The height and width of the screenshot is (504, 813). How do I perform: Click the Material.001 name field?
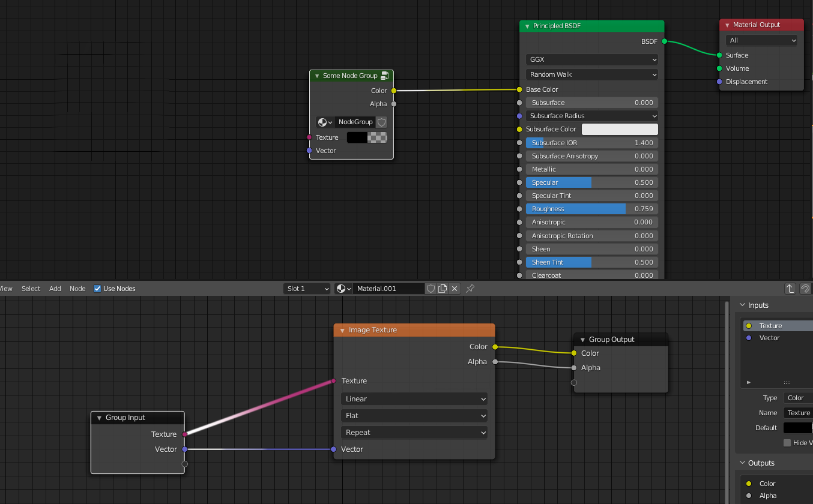click(388, 289)
